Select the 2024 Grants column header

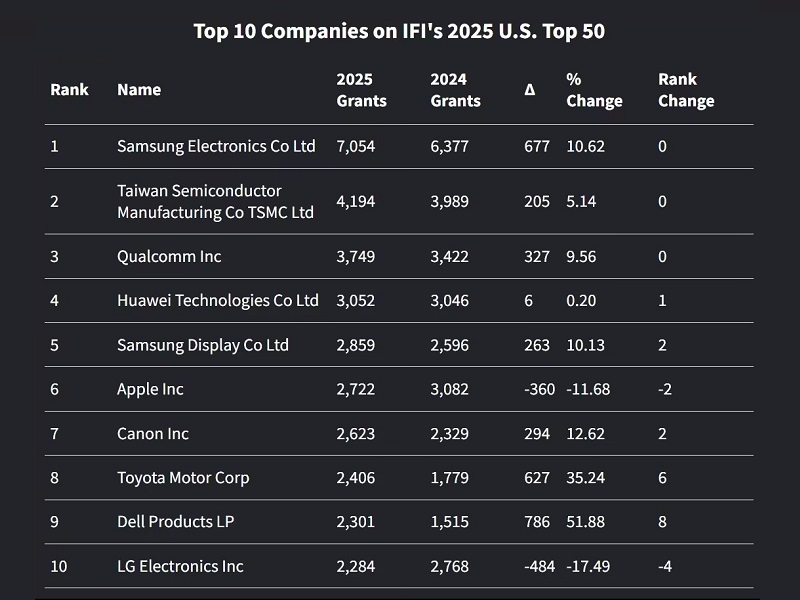pyautogui.click(x=455, y=90)
